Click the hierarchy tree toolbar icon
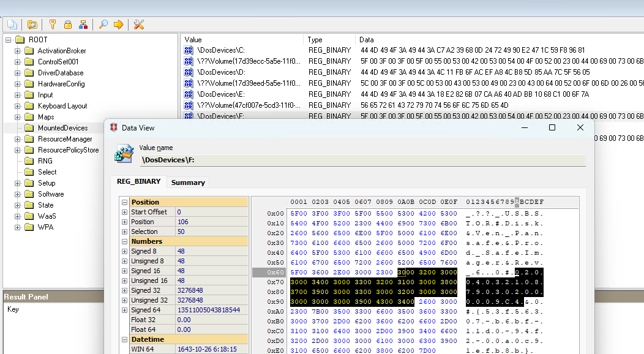 pyautogui.click(x=83, y=24)
